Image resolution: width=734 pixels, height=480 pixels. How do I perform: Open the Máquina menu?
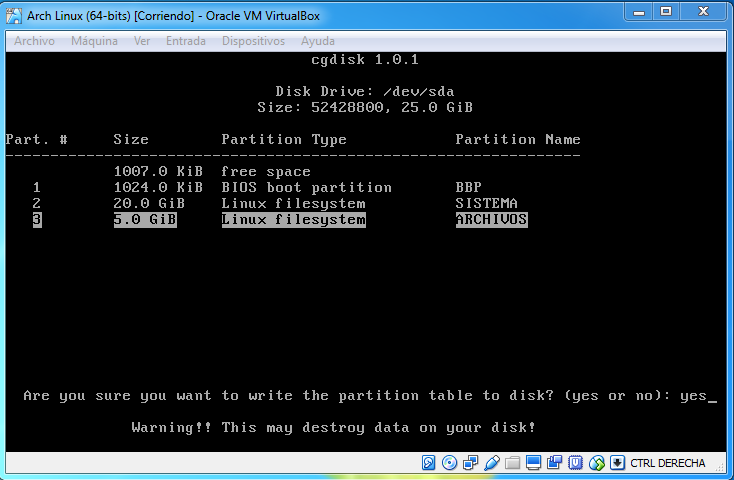94,41
